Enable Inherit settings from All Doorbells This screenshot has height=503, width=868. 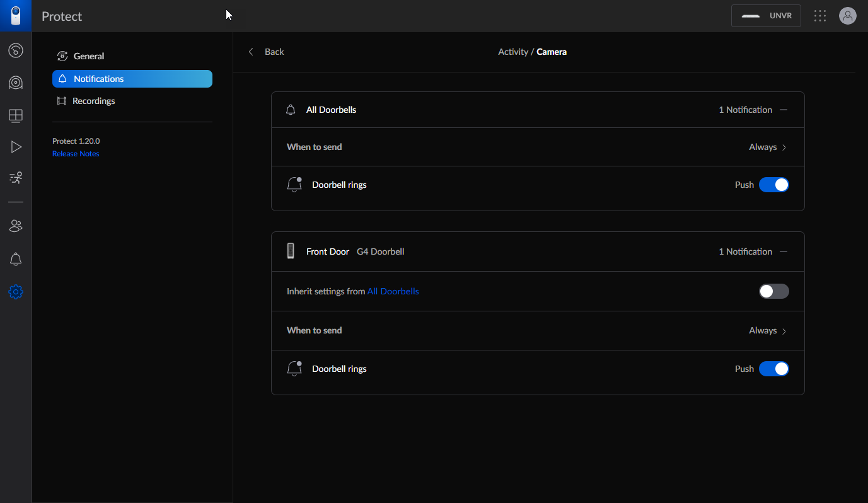pos(774,291)
